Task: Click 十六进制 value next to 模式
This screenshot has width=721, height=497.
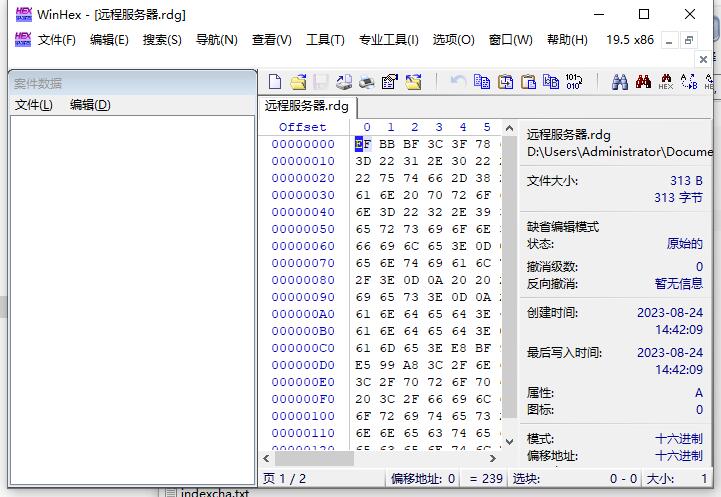Action: click(x=679, y=439)
